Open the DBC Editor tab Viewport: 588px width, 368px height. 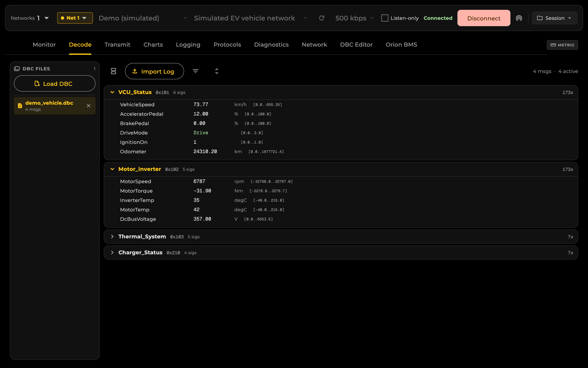[x=356, y=45]
